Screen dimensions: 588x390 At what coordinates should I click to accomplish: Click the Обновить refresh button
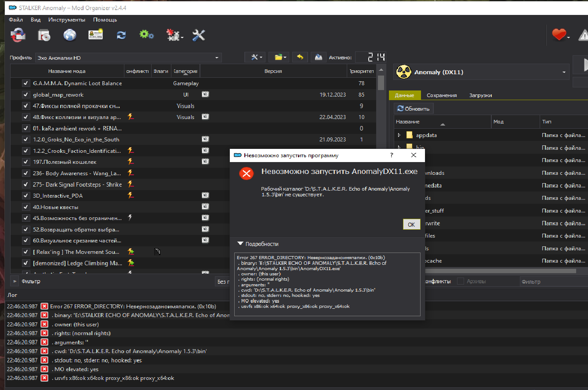pos(414,108)
